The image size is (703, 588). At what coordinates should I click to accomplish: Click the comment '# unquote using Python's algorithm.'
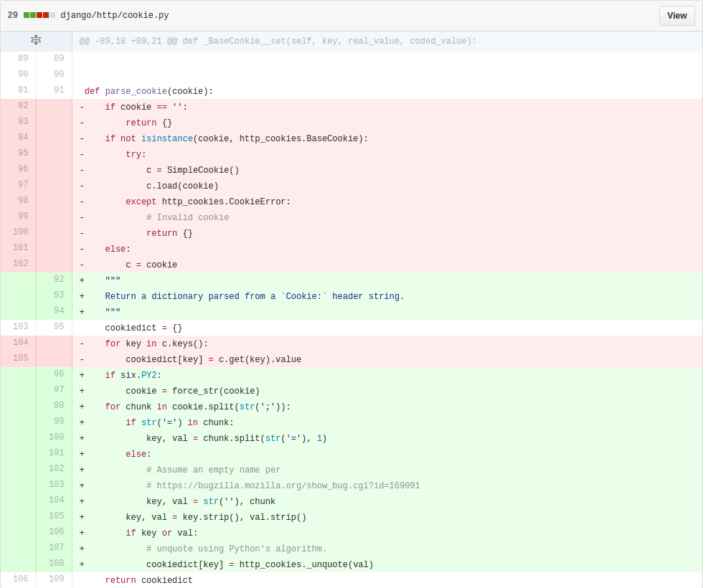point(236,549)
